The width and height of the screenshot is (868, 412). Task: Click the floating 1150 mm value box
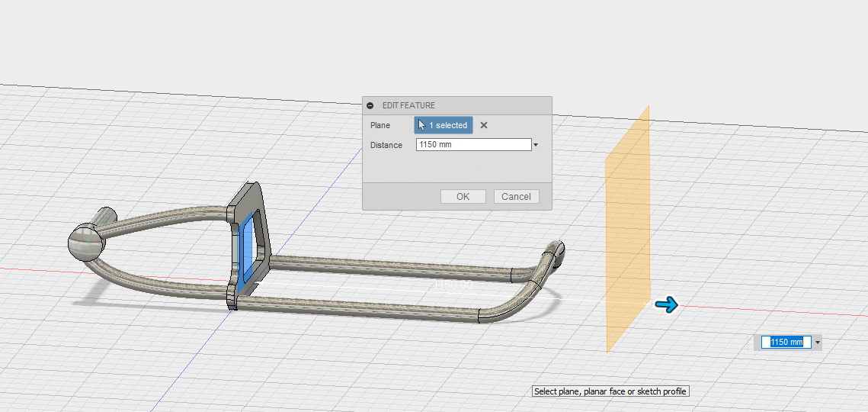(x=787, y=343)
